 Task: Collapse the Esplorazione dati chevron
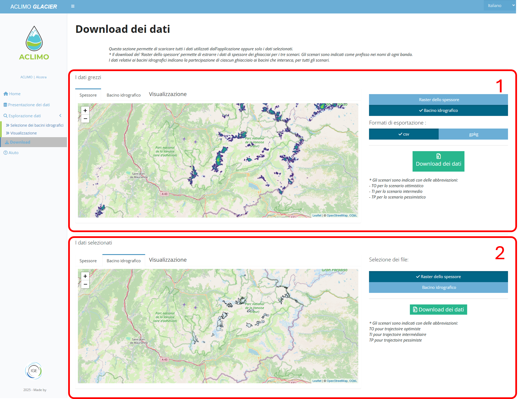60,116
